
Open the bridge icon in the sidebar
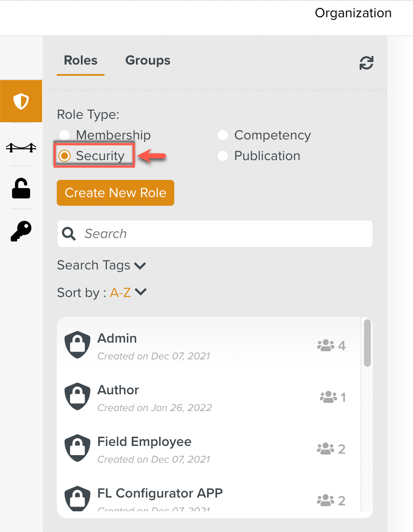click(21, 148)
